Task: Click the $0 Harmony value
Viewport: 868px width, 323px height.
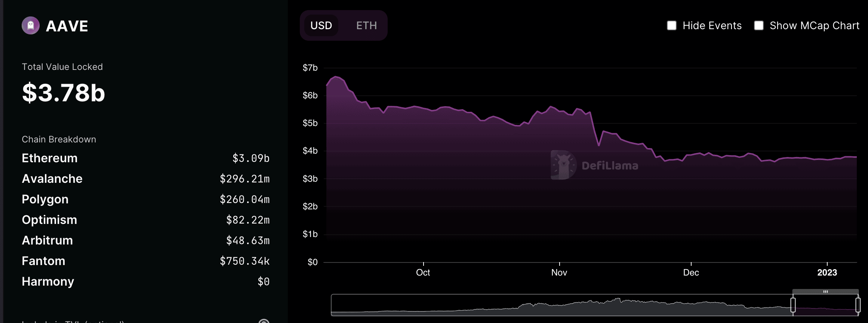Action: click(264, 282)
